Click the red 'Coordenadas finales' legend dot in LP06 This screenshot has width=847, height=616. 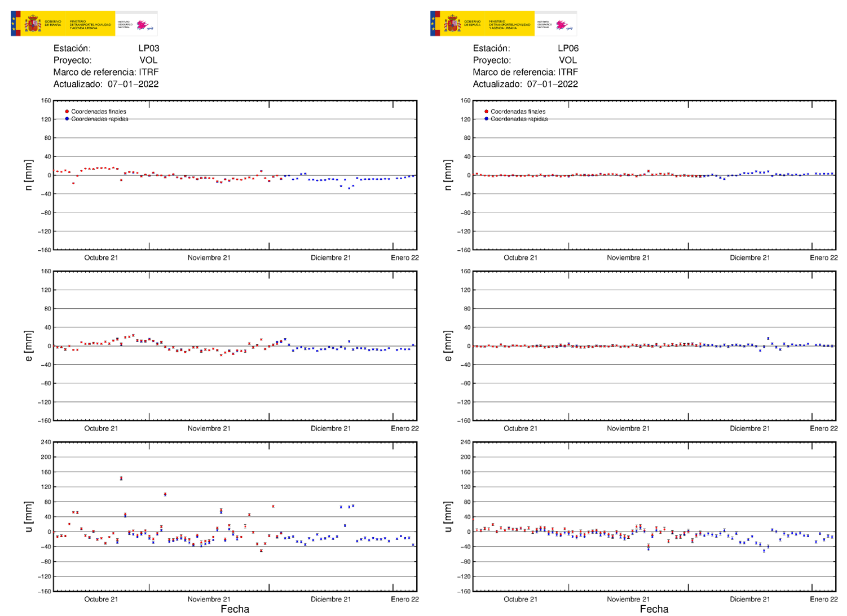tap(486, 112)
